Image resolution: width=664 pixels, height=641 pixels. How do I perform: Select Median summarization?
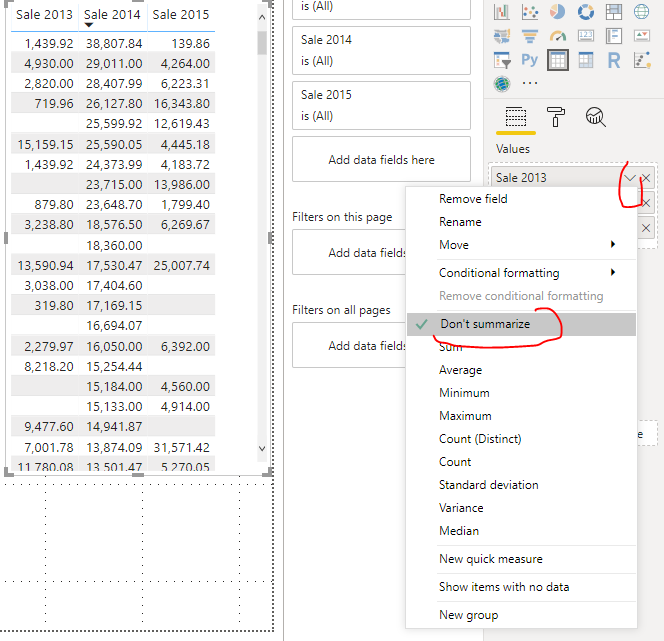(521, 531)
